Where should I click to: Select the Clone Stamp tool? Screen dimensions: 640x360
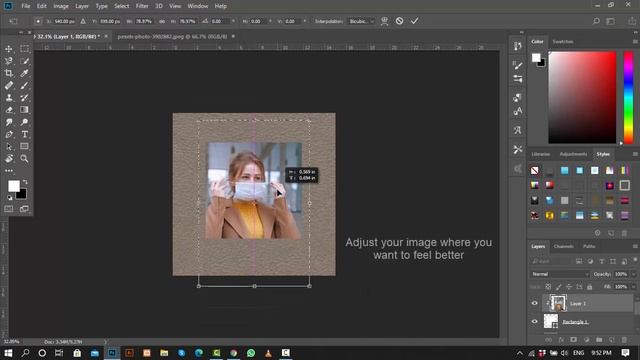click(9, 98)
